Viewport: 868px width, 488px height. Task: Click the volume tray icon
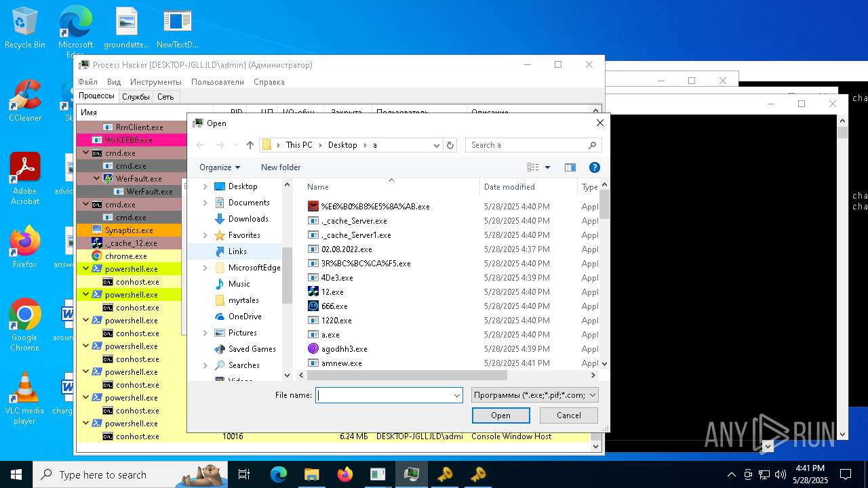(781, 474)
